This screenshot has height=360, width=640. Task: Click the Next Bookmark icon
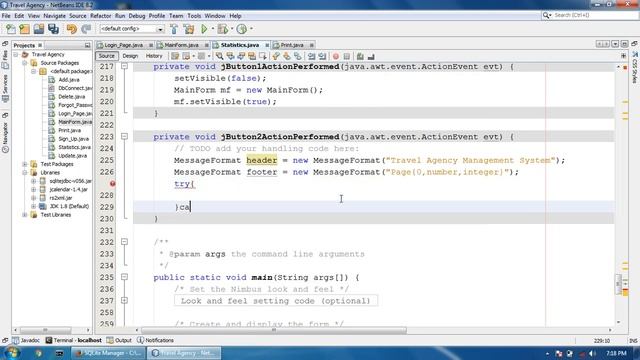pyautogui.click(x=287, y=56)
